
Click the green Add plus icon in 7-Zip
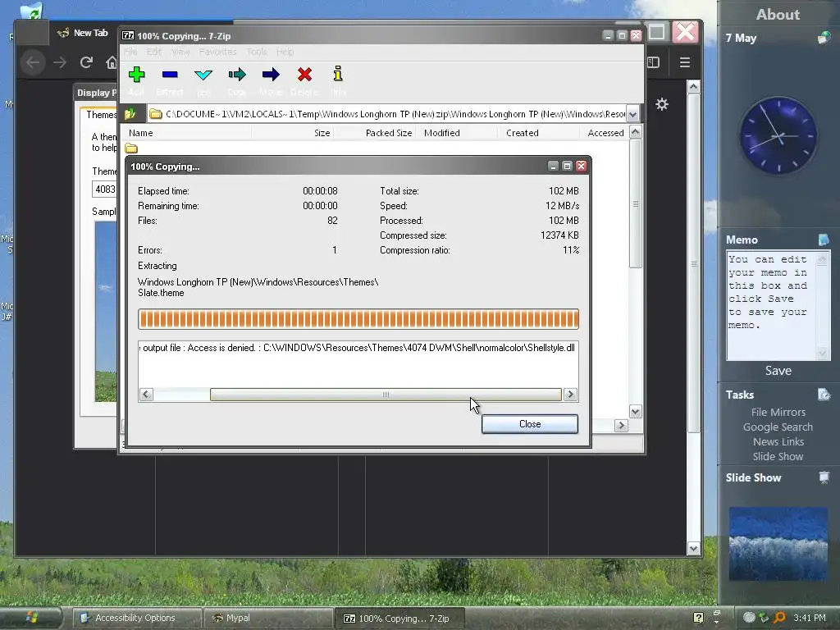[x=137, y=75]
